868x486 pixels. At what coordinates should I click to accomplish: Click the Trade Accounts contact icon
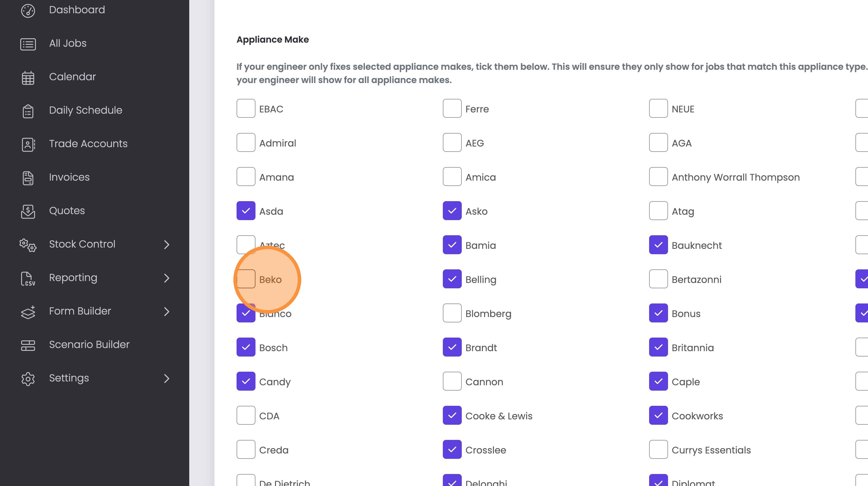click(28, 144)
